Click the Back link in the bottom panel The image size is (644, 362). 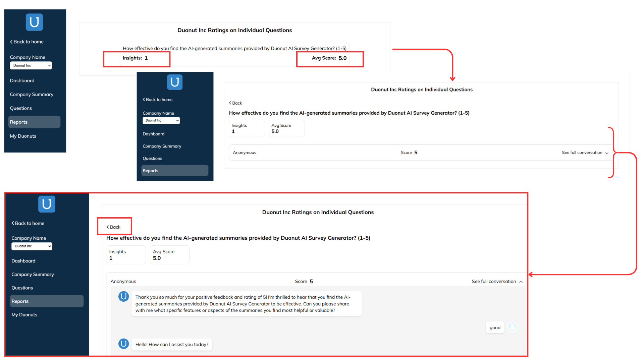pyautogui.click(x=113, y=227)
